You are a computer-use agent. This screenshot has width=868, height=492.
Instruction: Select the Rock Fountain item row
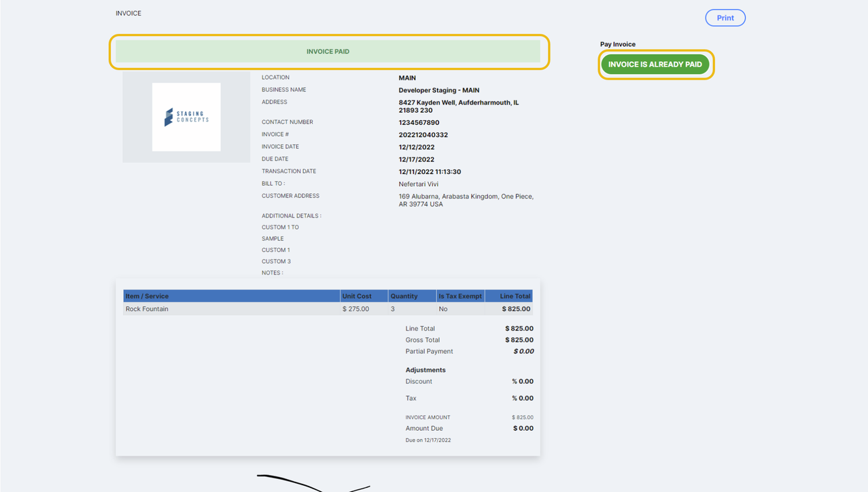click(147, 309)
